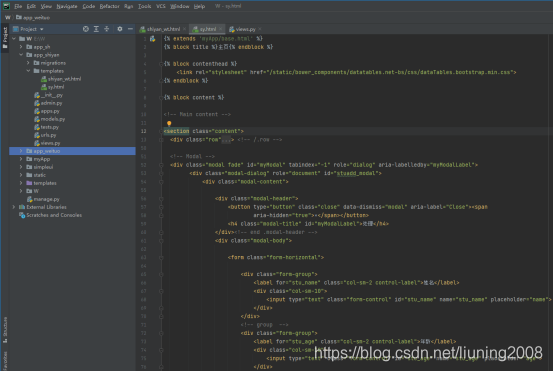
Task: Expand folded row div at line 13
Action: coord(162,140)
